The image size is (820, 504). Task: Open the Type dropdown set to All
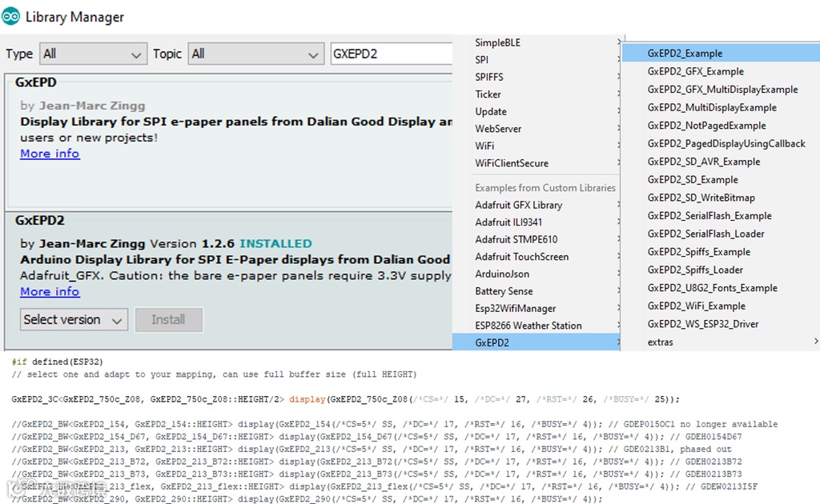93,54
